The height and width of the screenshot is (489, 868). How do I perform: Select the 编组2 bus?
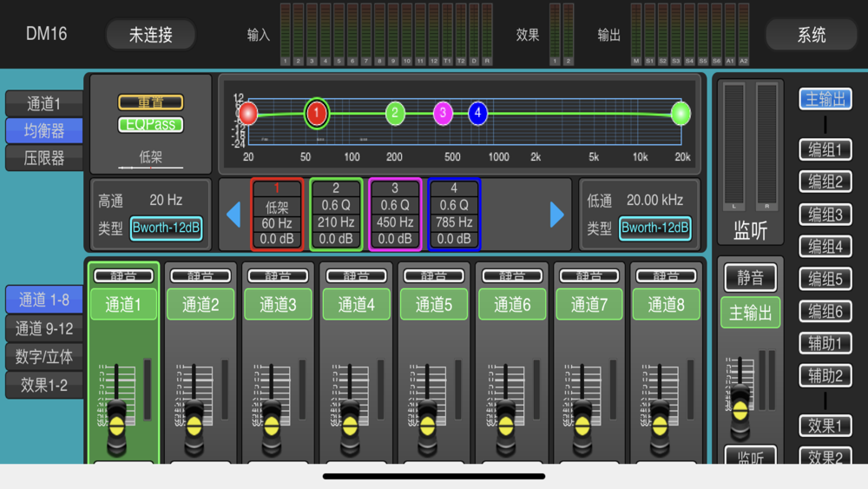(825, 182)
